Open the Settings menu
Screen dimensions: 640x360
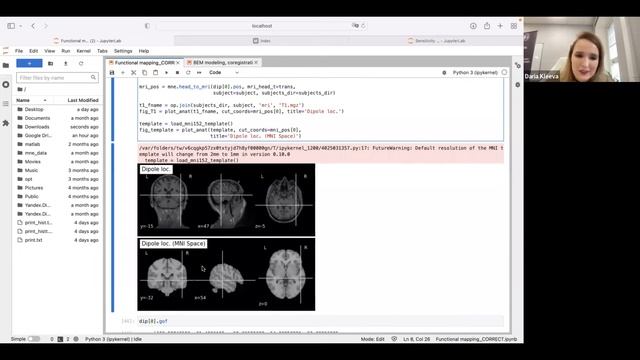pos(123,51)
